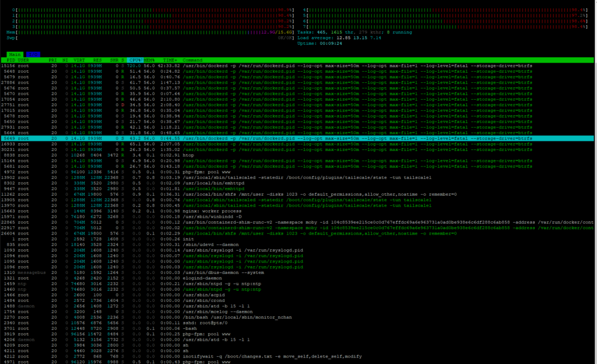
Task: Select the dbus-daemon --system row
Action: [x=297, y=273]
